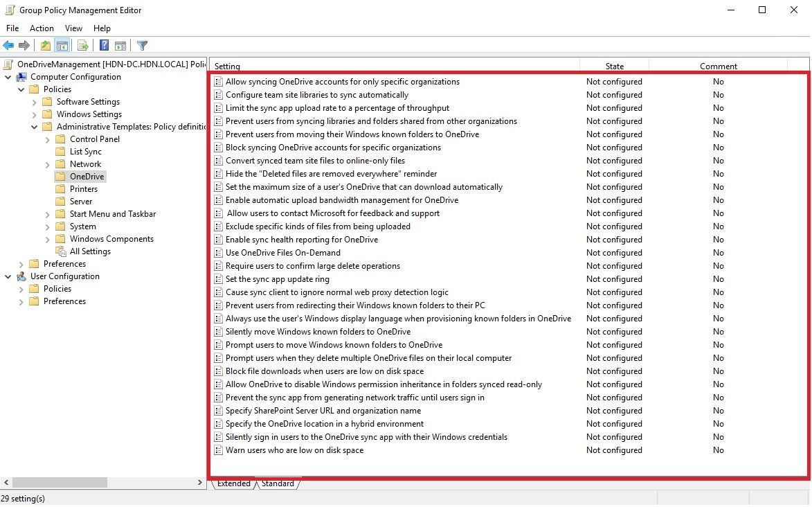Expand the Software Settings node
The height and width of the screenshot is (507, 812).
(x=34, y=102)
